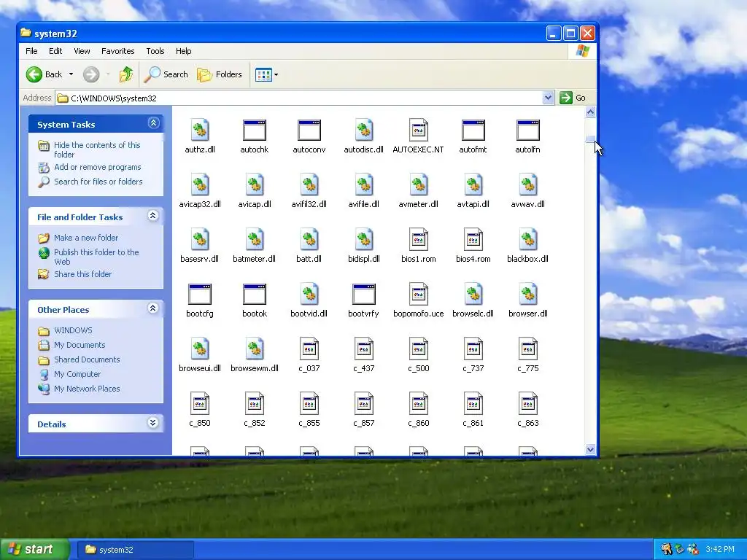Select the batmeter.dll file icon
This screenshot has width=747, height=560.
(255, 239)
